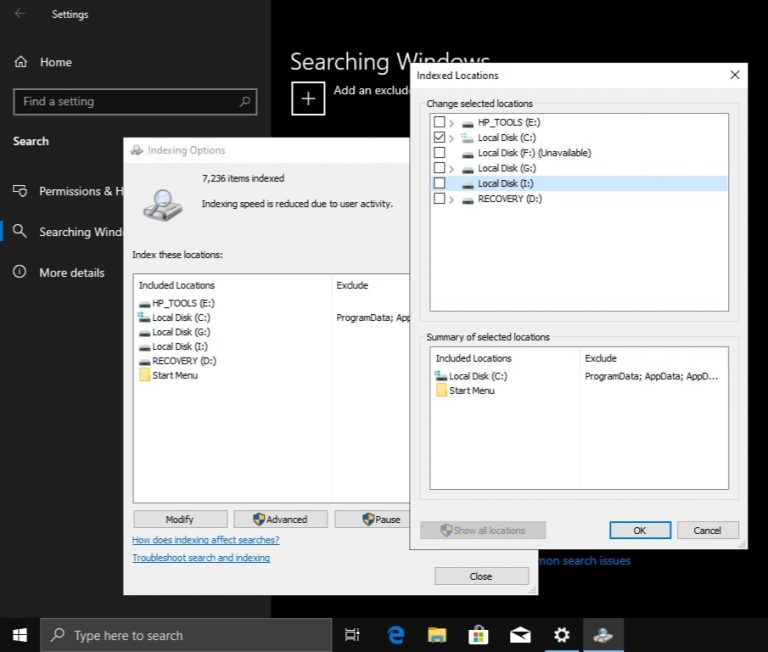This screenshot has height=652, width=768.
Task: Go to Home in Settings sidebar
Action: tap(55, 62)
